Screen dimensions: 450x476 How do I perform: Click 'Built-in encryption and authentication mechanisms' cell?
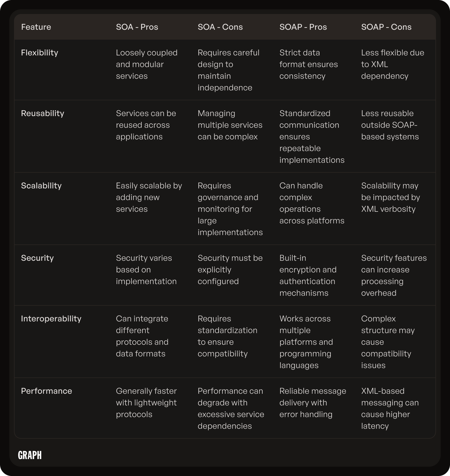308,275
